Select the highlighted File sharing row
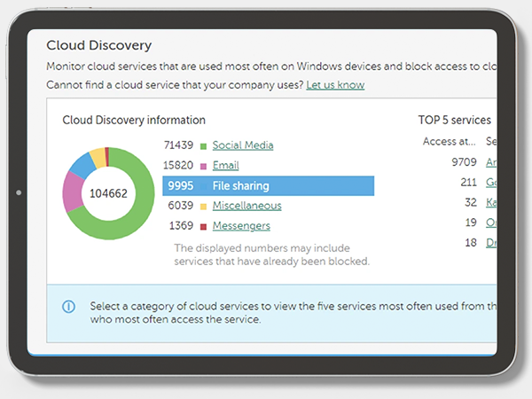 click(x=269, y=185)
